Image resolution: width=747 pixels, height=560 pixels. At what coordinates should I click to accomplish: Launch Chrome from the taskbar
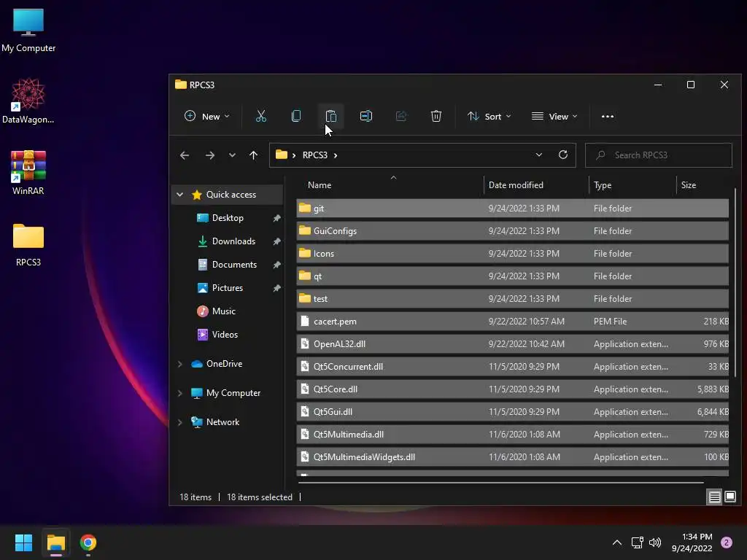[88, 542]
